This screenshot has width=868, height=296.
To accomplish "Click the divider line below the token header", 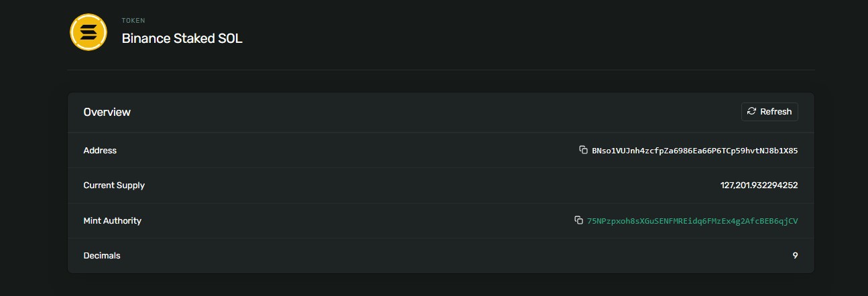I will coord(440,70).
